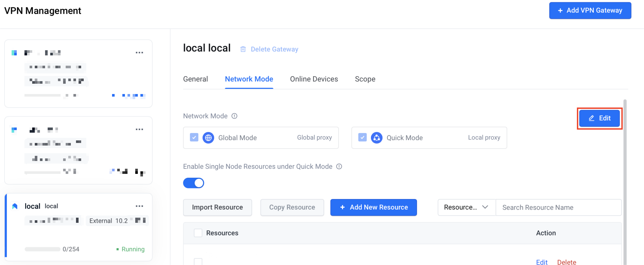
Task: Click the Global proxy label
Action: (314, 137)
